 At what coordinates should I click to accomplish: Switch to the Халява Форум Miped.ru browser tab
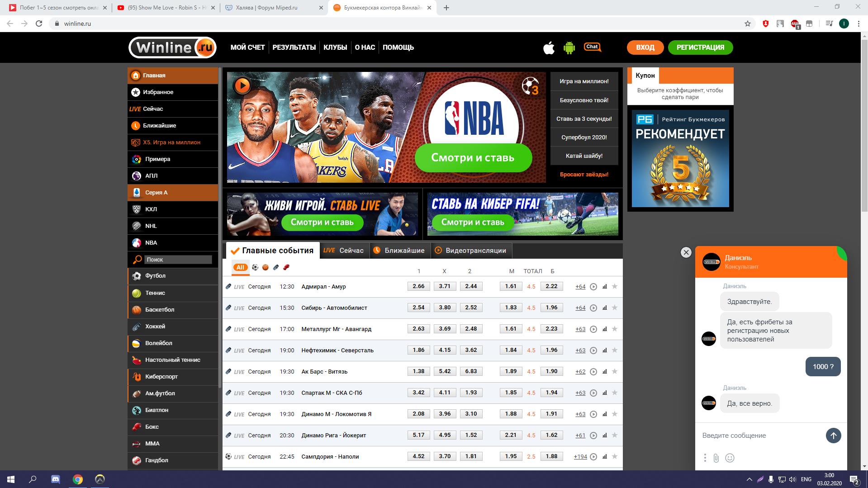[x=274, y=8]
